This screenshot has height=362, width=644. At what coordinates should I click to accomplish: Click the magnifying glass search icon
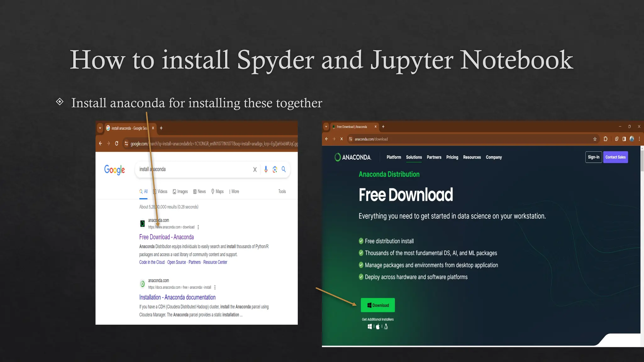284,169
